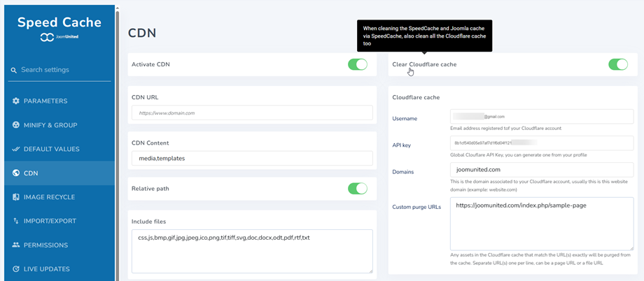
Task: Click the search magnifier icon
Action: click(x=14, y=71)
